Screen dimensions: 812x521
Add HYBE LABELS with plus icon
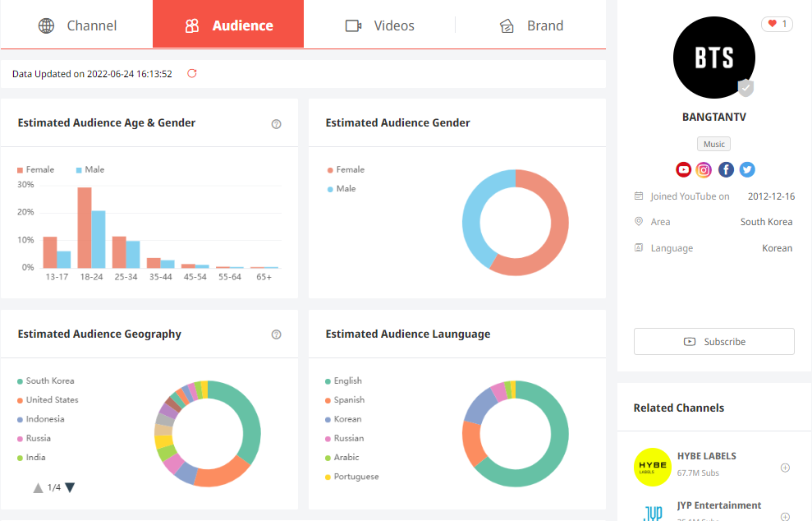coord(785,468)
